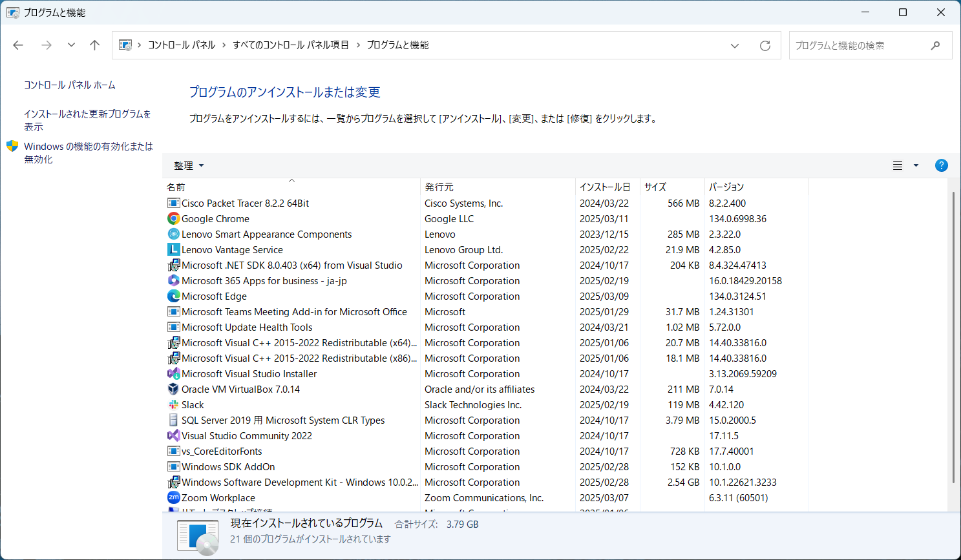Click the Cisco Packet Tracer program icon
This screenshot has height=560, width=961.
click(173, 203)
